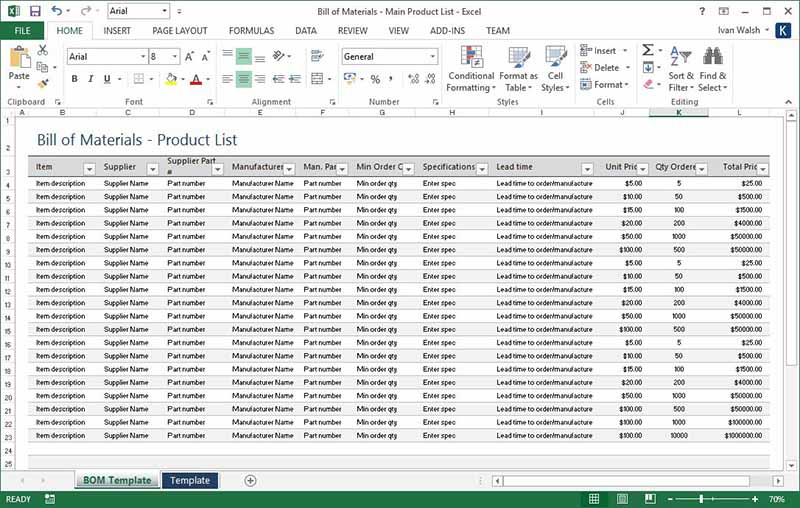Open the FILE tab

(22, 31)
